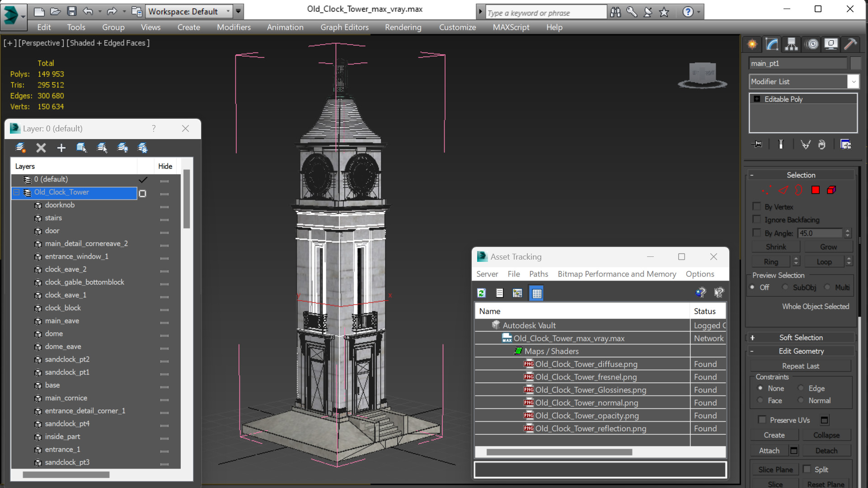Screen dimensions: 868x488
Task: Switch Asset Tracking to table view
Action: [x=536, y=293]
